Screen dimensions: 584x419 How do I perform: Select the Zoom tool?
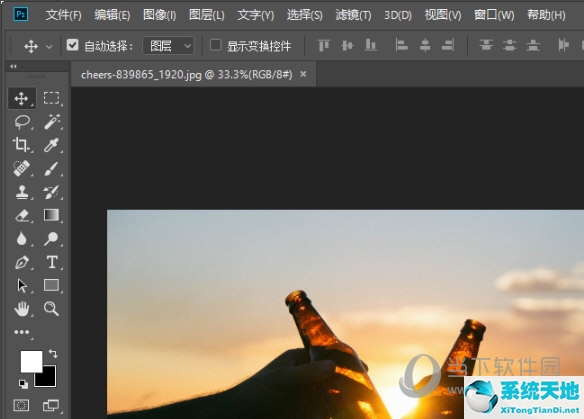(51, 309)
